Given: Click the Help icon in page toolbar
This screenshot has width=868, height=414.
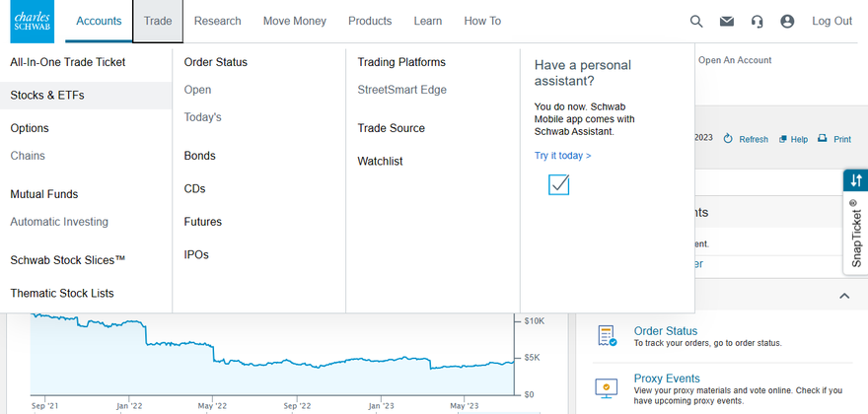Looking at the screenshot, I should click(x=783, y=139).
